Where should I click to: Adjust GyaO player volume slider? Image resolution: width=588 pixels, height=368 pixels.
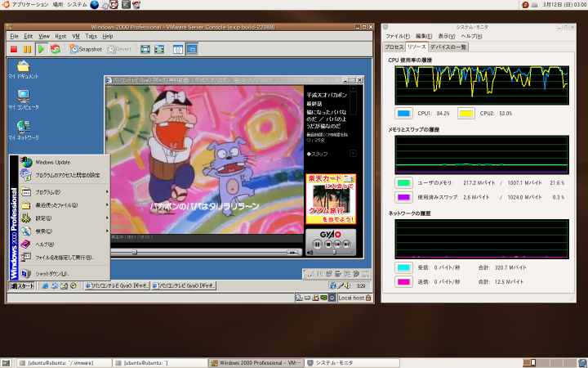click(334, 253)
